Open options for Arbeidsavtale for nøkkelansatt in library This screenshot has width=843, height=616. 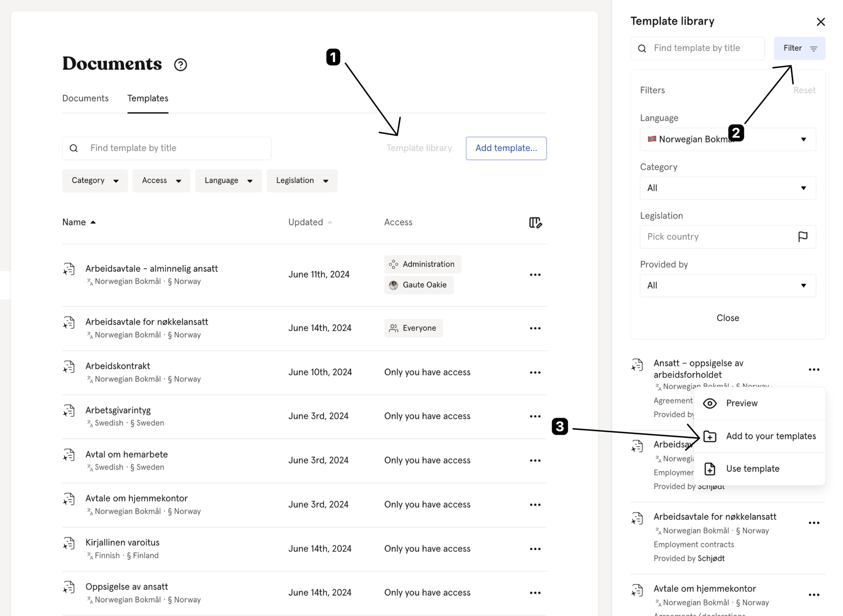coord(814,523)
